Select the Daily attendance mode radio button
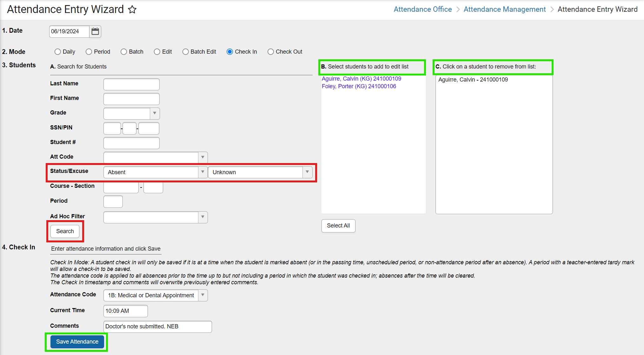Image resolution: width=644 pixels, height=355 pixels. pyautogui.click(x=56, y=52)
